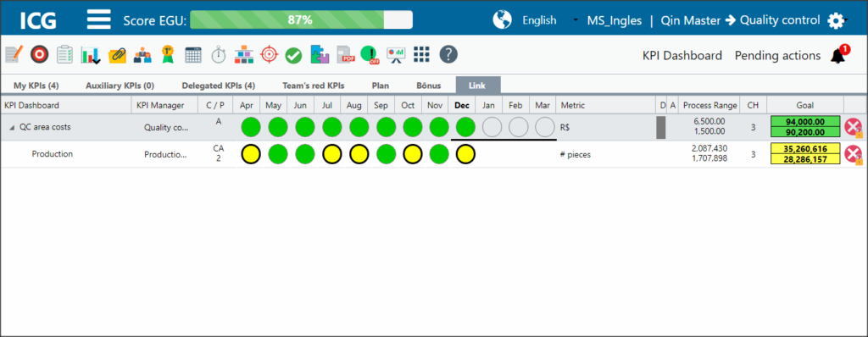Click Production May green status circle

tap(278, 154)
